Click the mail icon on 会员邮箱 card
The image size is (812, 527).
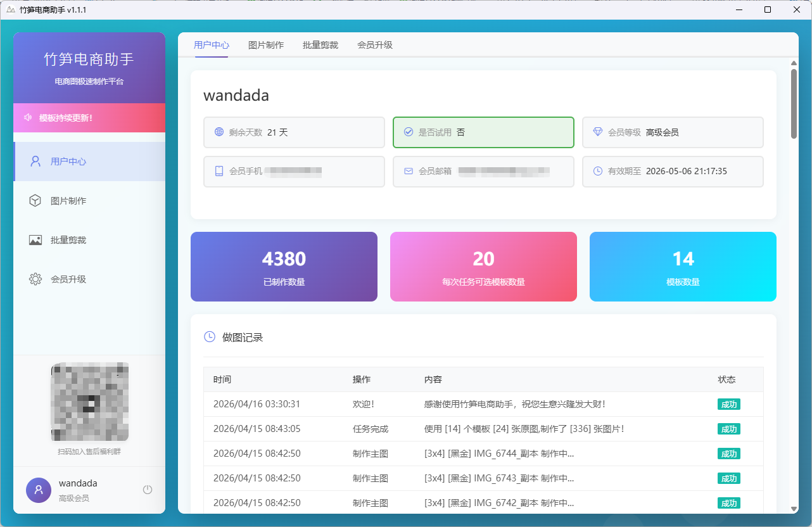pyautogui.click(x=408, y=171)
